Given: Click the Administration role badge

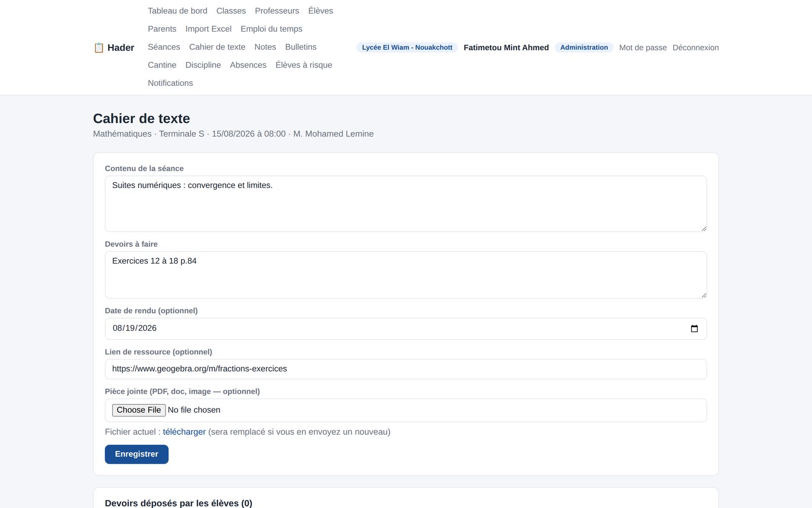Looking at the screenshot, I should (584, 47).
